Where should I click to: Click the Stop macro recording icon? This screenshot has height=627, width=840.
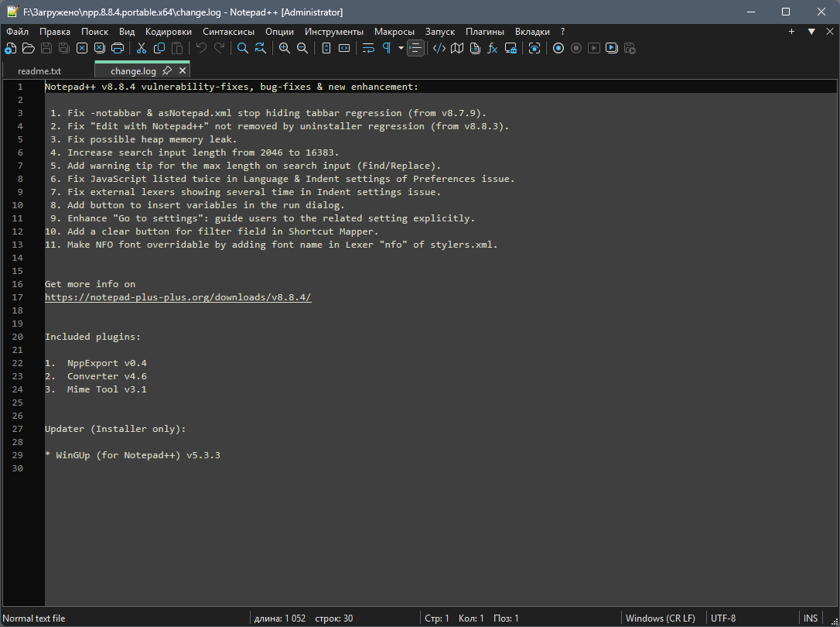pyautogui.click(x=576, y=48)
